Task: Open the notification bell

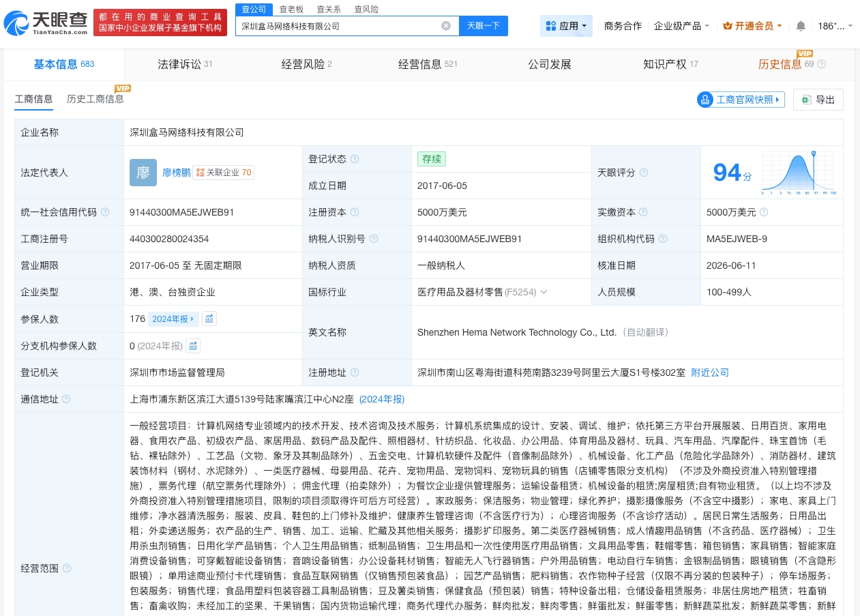Action: 801,26
